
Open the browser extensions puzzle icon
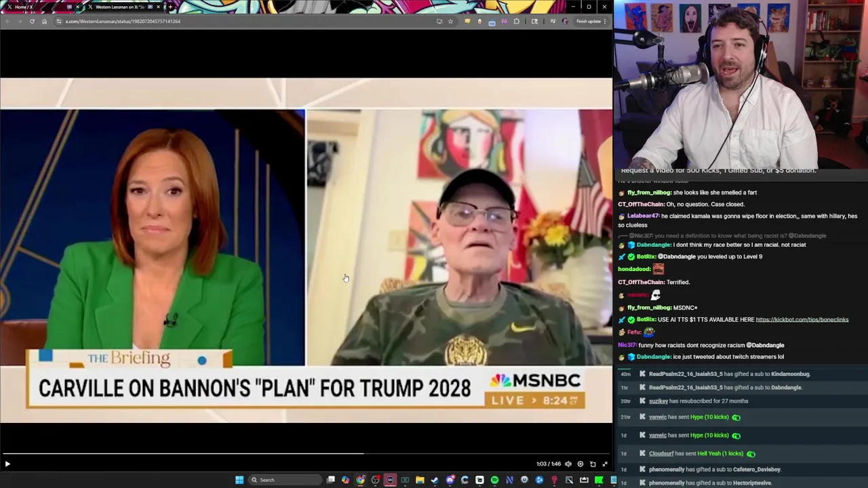(517, 21)
